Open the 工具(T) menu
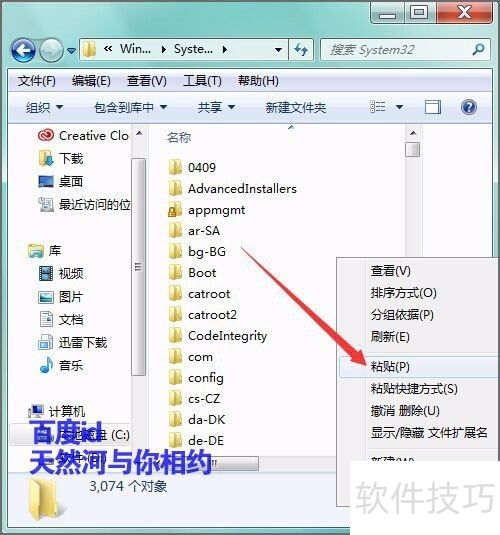Image resolution: width=500 pixels, height=535 pixels. [202, 81]
